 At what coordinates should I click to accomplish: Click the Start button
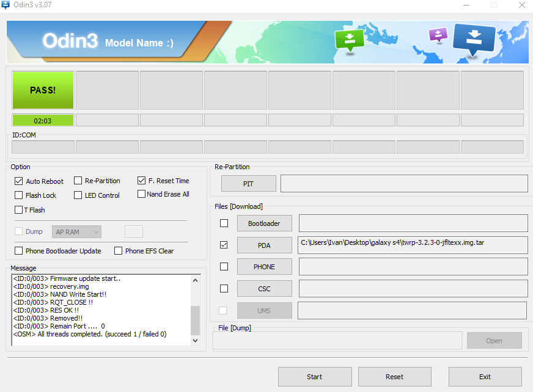click(x=315, y=377)
